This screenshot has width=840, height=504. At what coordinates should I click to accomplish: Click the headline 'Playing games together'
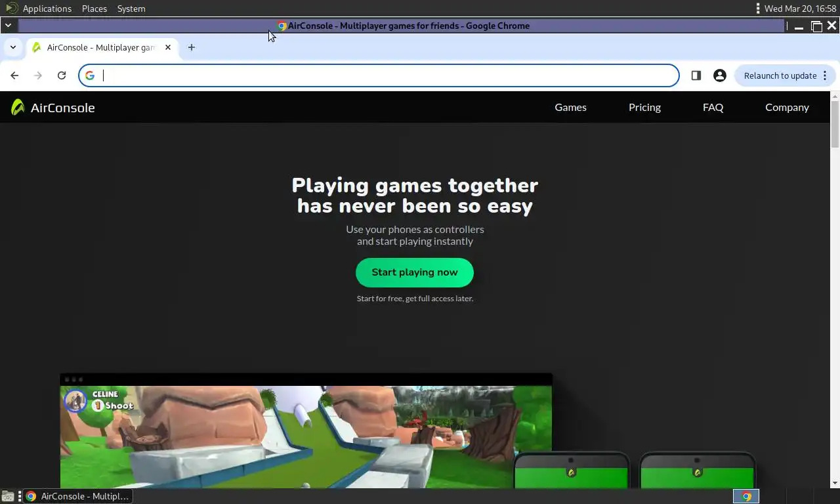click(415, 185)
